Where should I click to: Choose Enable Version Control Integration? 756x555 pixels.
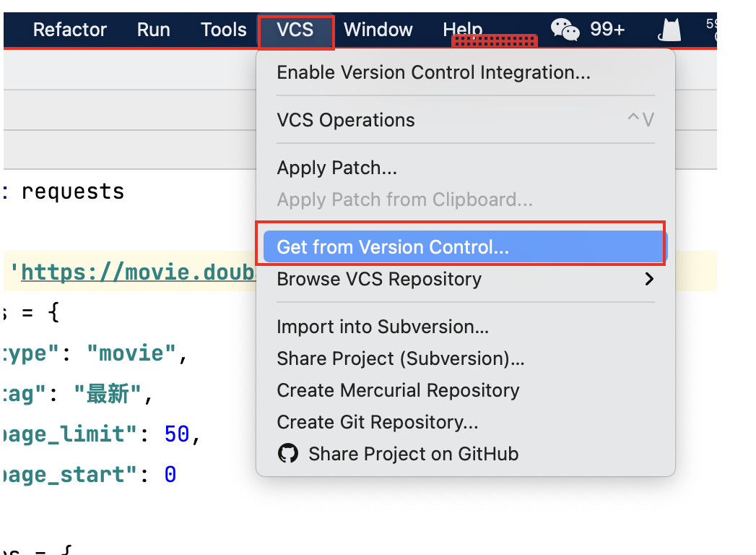pyautogui.click(x=433, y=72)
